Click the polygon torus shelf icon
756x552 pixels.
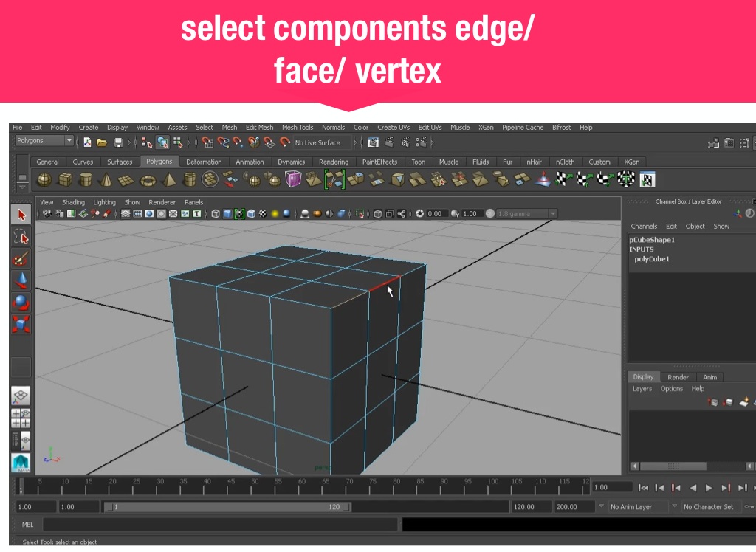point(148,179)
